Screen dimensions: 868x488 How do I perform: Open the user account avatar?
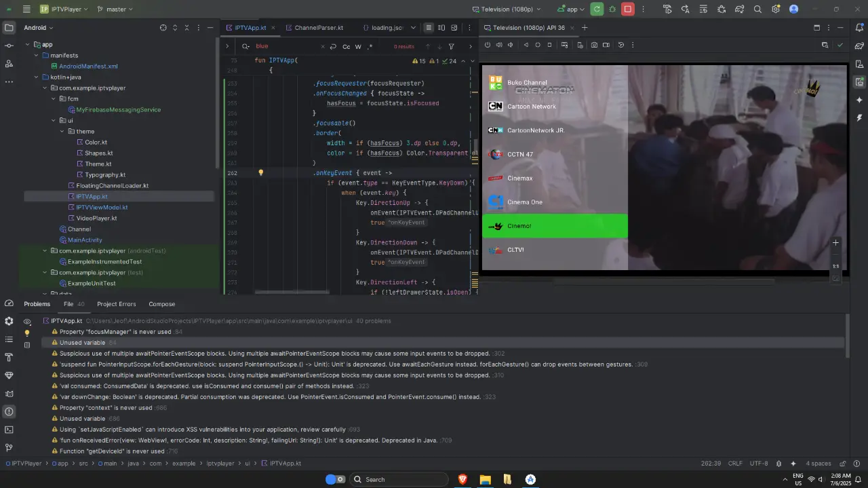click(x=794, y=9)
